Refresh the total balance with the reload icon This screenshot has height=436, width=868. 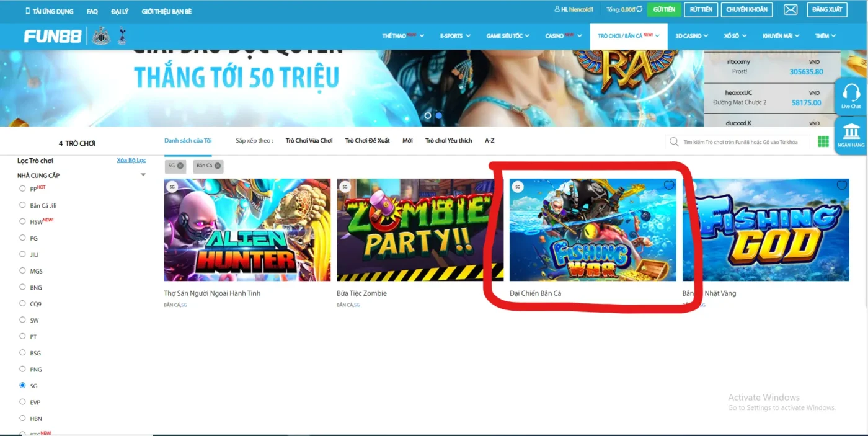click(639, 9)
